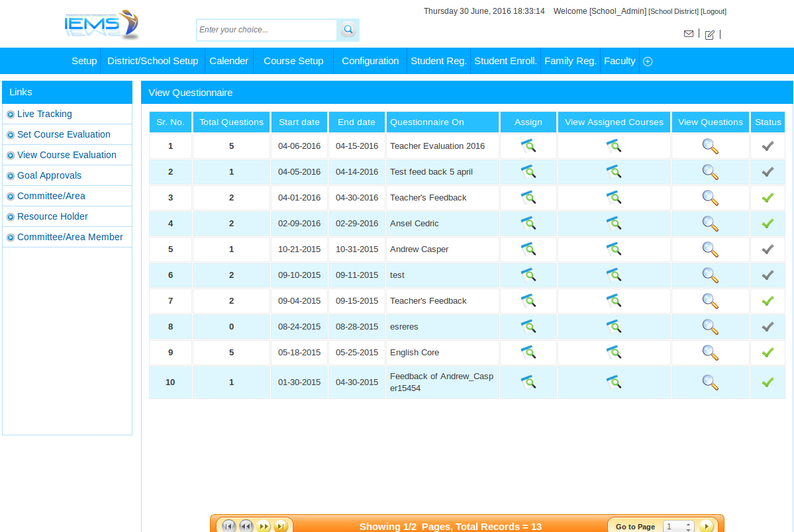Image resolution: width=794 pixels, height=532 pixels.
Task: View questions of Feedback of Andrew_Casper15454
Action: [x=710, y=382]
